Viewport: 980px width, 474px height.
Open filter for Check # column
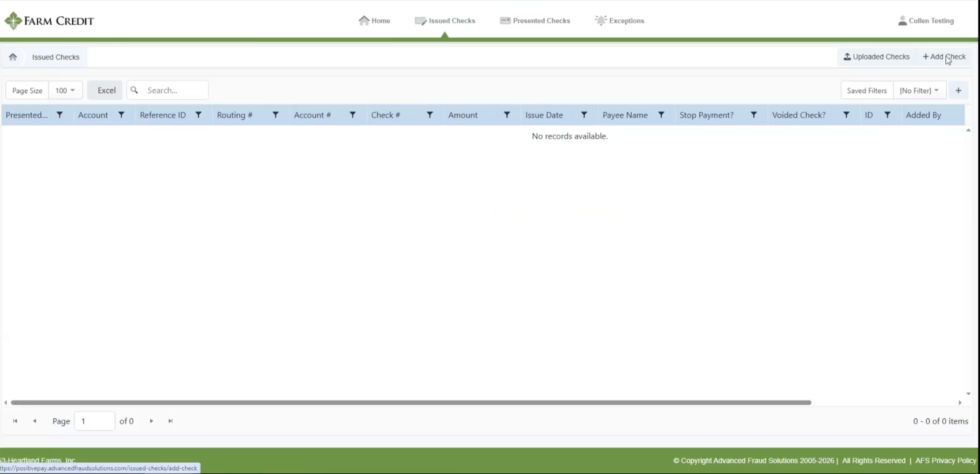tap(430, 115)
